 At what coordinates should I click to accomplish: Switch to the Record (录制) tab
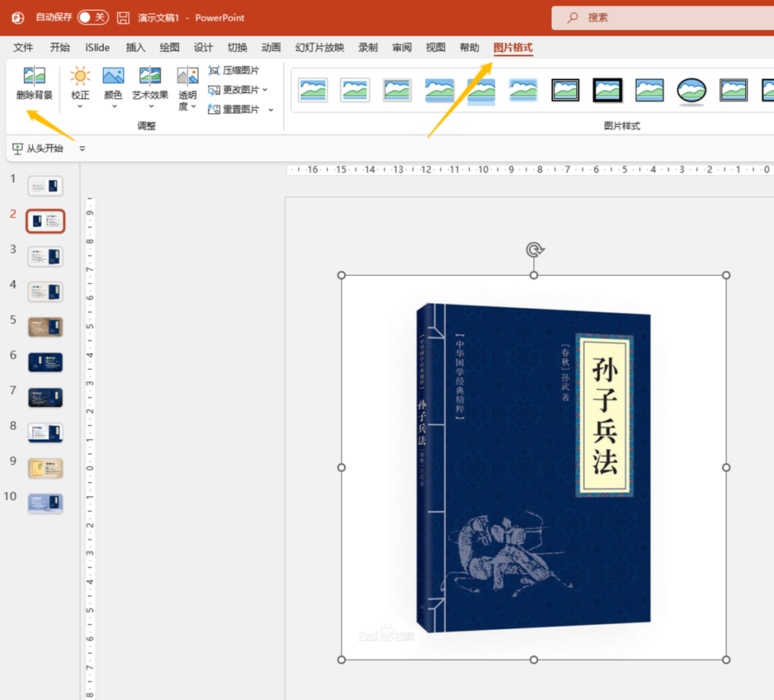pyautogui.click(x=368, y=47)
